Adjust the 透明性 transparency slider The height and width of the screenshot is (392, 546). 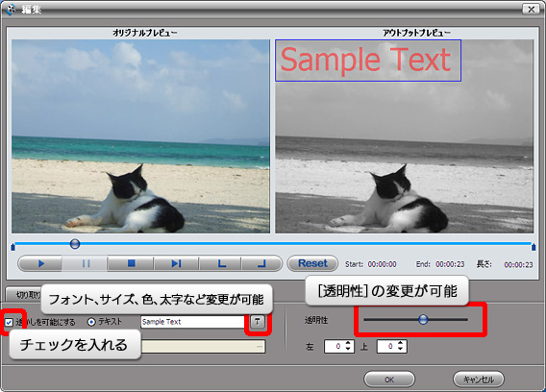[x=423, y=319]
